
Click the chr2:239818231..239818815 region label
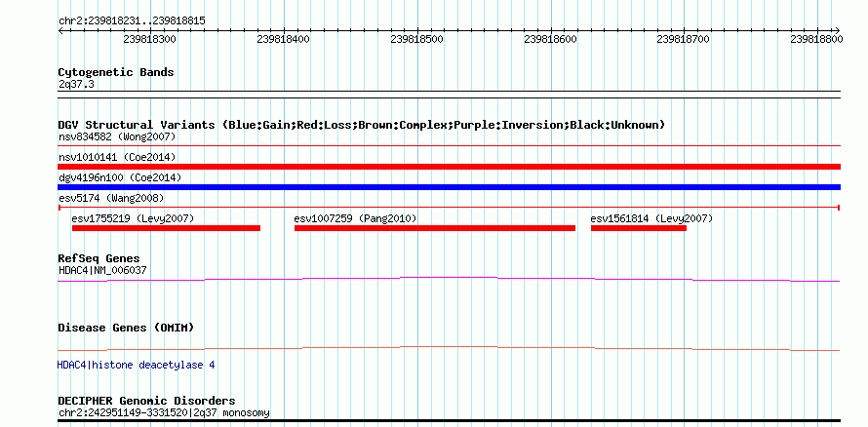coord(132,21)
